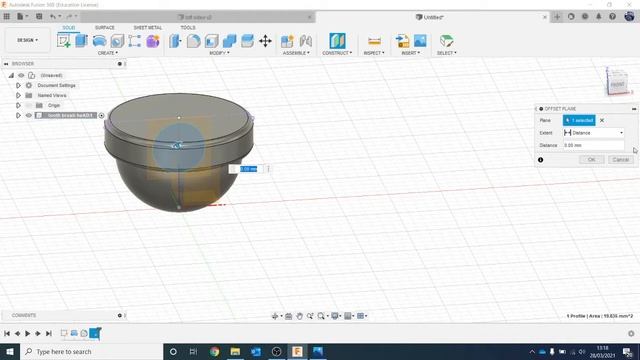
Task: Open the INSPECT dropdown menu
Action: (x=374, y=53)
